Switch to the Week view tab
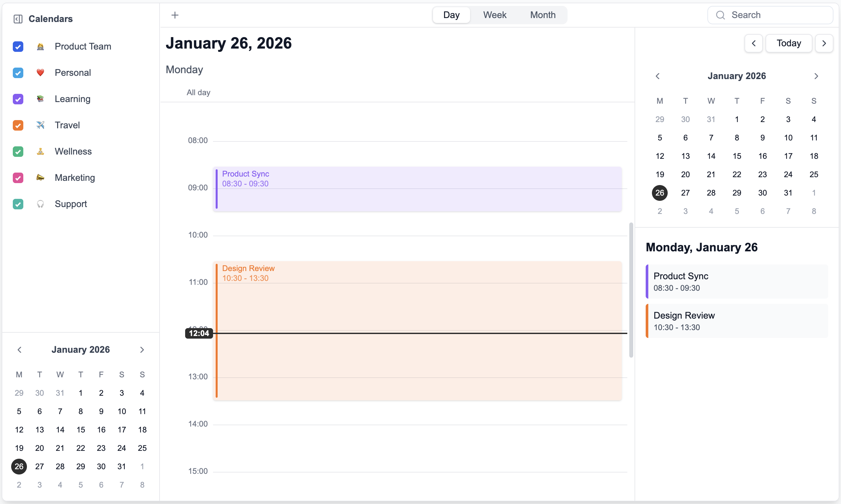841x504 pixels. [495, 15]
